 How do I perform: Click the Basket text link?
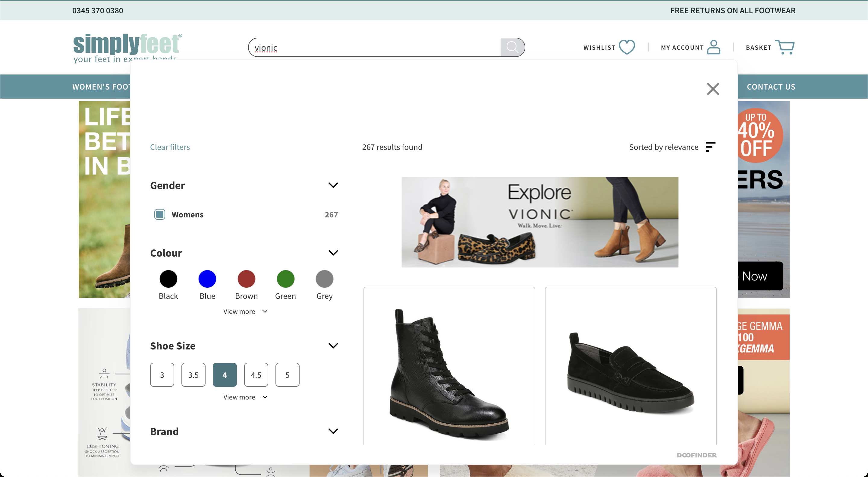pyautogui.click(x=759, y=48)
